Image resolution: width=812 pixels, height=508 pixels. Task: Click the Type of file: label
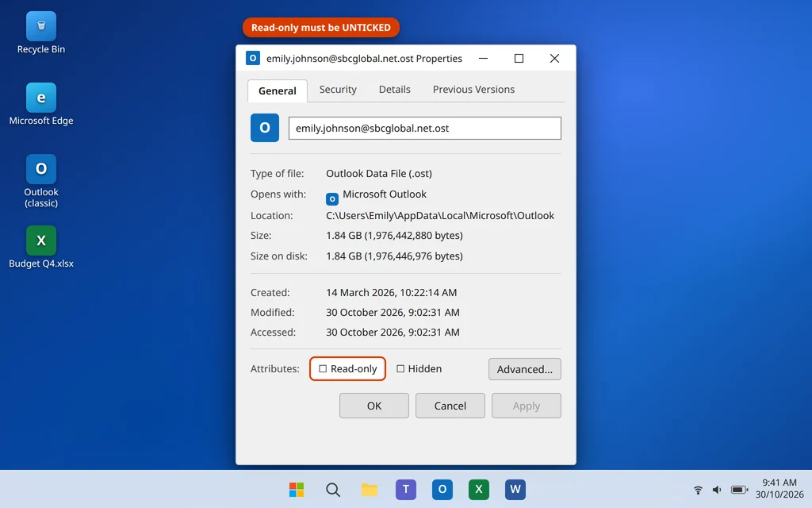[277, 174]
